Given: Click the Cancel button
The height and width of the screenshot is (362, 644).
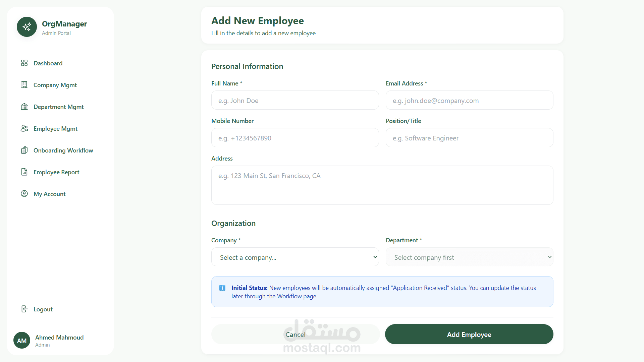Looking at the screenshot, I should [295, 335].
